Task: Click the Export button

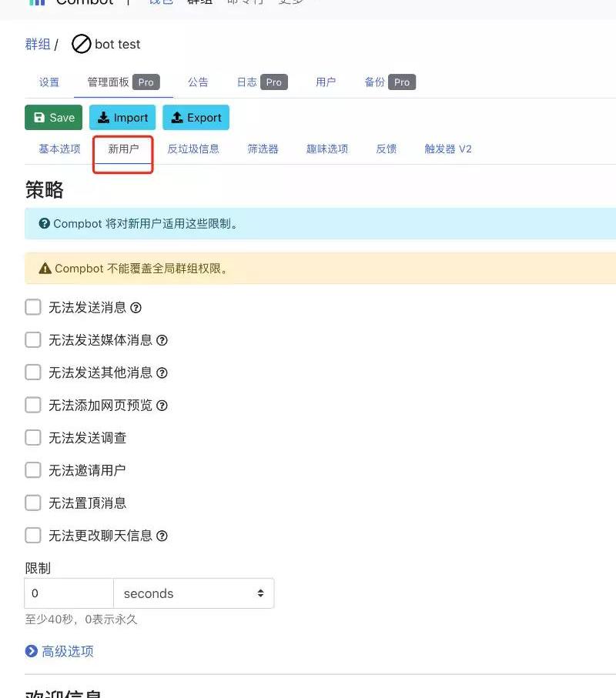Action: 196,118
